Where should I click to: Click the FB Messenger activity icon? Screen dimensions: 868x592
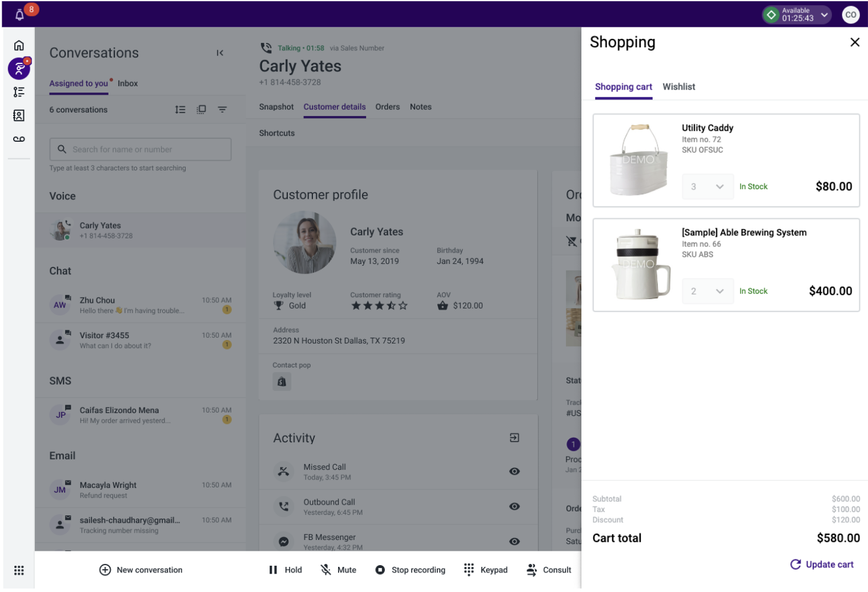click(x=283, y=541)
